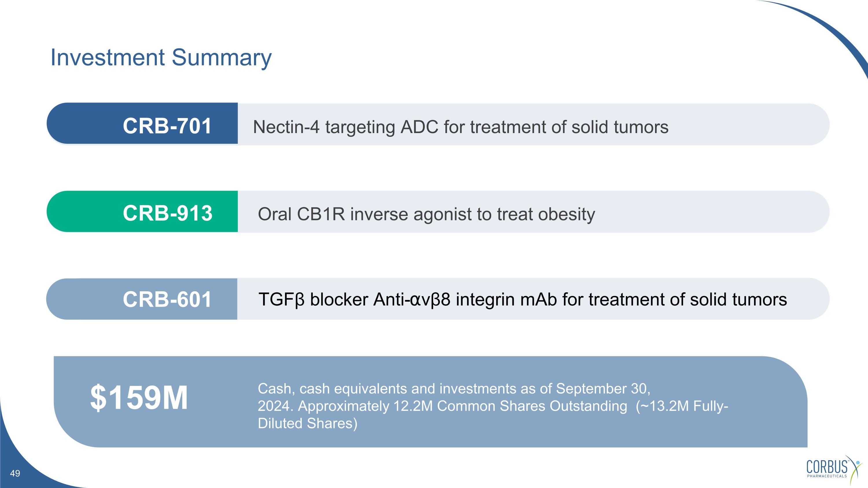
Task: Click the CRB-601 label pill
Action: coord(142,299)
